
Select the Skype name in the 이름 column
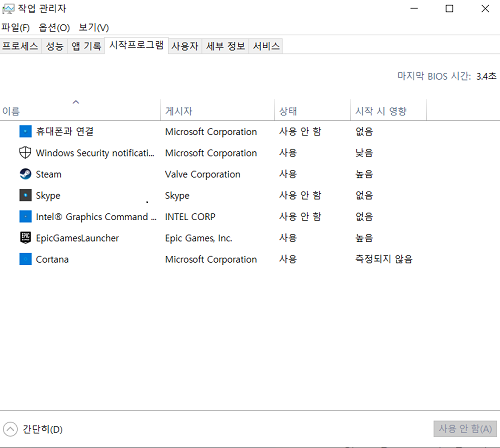[48, 196]
